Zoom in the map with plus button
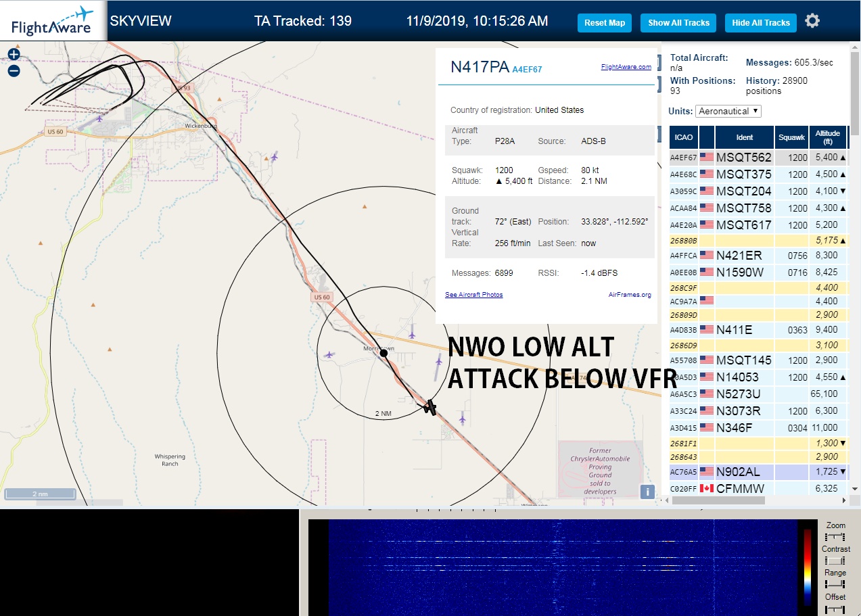 (x=14, y=55)
